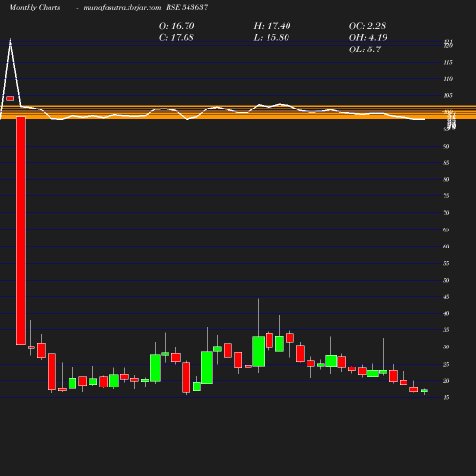Click the giant red candle falling from 100 to 30
The width and height of the screenshot is (476, 476).
click(x=21, y=230)
